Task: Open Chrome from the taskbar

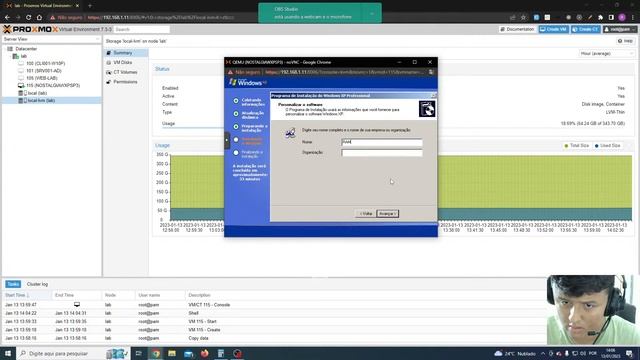Action: tap(156, 353)
